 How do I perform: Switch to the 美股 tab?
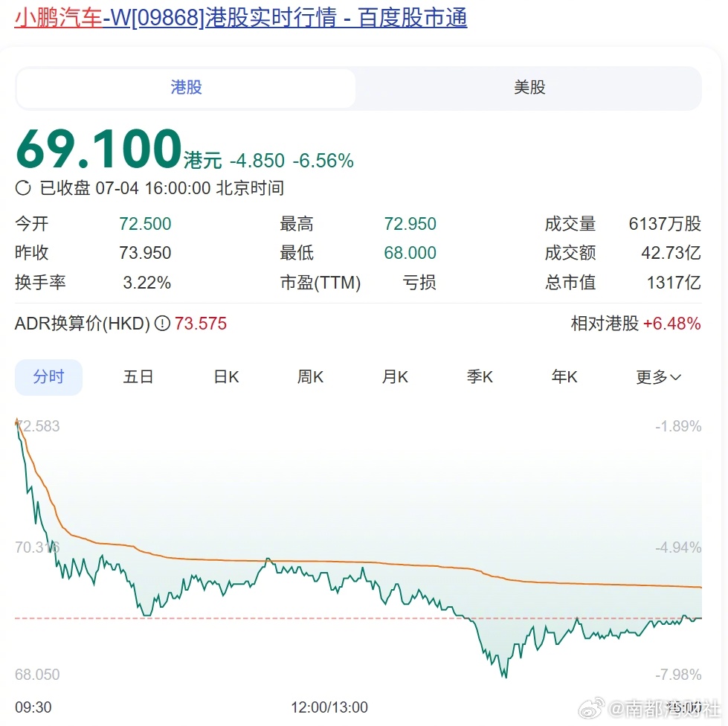(529, 88)
